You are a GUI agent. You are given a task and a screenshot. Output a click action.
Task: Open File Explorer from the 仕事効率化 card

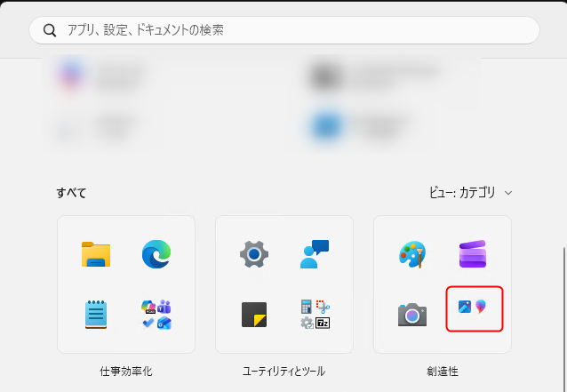[96, 254]
